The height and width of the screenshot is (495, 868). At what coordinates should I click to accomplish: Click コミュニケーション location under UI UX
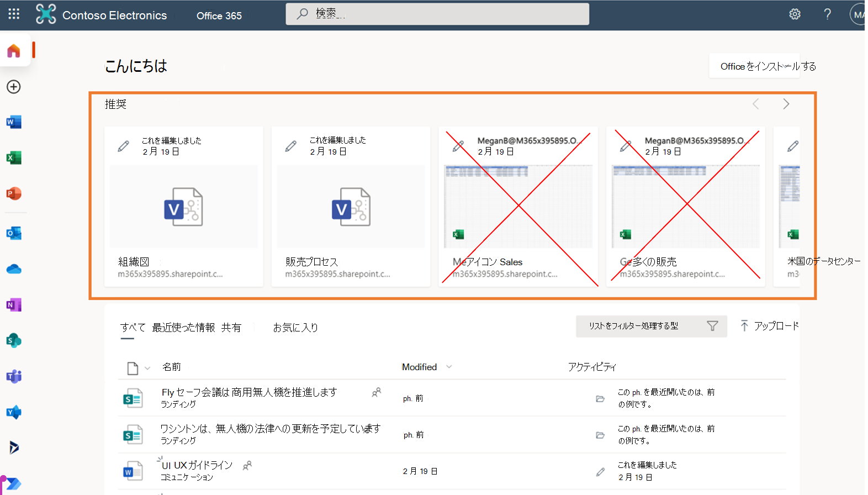pos(187,477)
